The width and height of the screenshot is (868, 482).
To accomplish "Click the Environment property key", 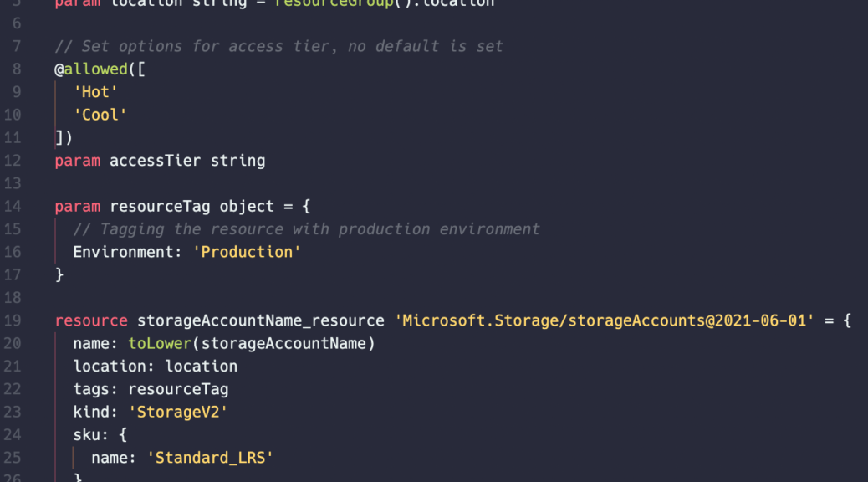I will [x=124, y=252].
